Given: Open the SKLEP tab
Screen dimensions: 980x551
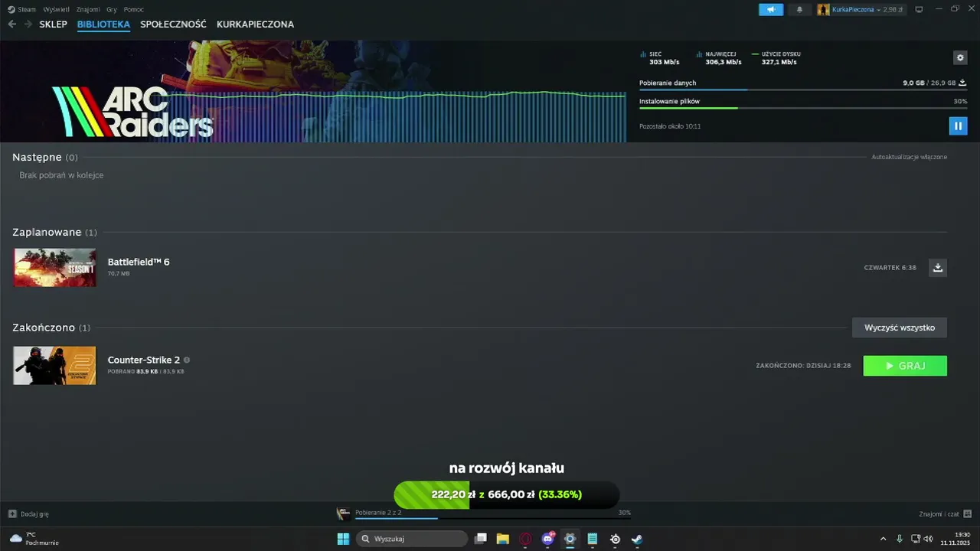Looking at the screenshot, I should pyautogui.click(x=54, y=24).
